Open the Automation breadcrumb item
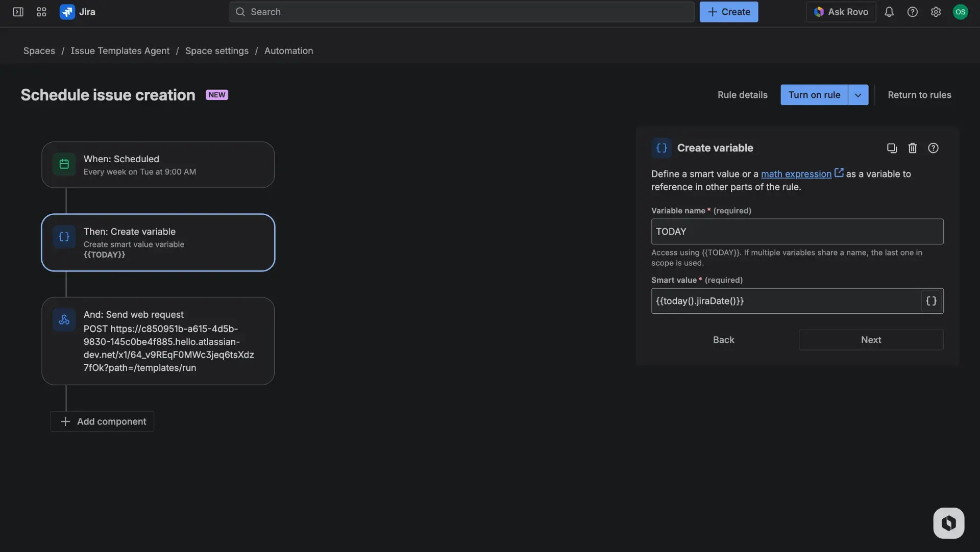 [x=288, y=51]
